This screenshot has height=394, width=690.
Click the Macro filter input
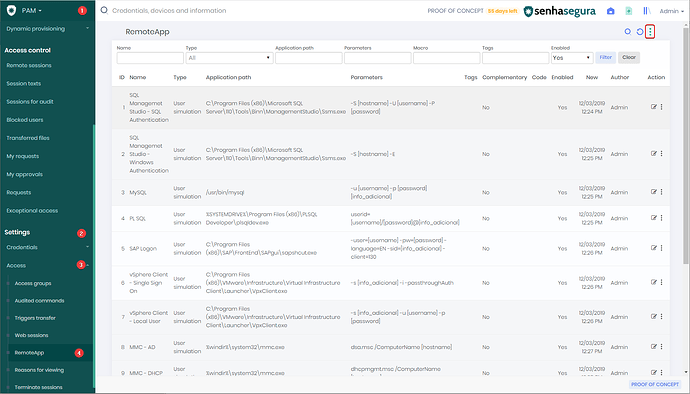[447, 58]
